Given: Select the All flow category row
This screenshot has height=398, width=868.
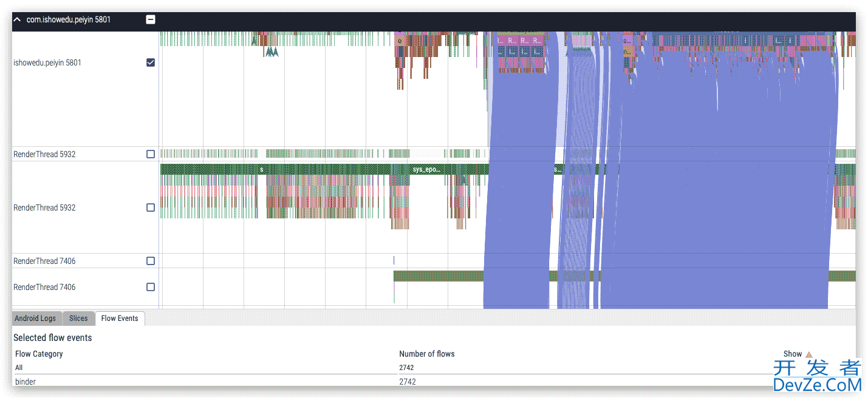Looking at the screenshot, I should (434, 368).
